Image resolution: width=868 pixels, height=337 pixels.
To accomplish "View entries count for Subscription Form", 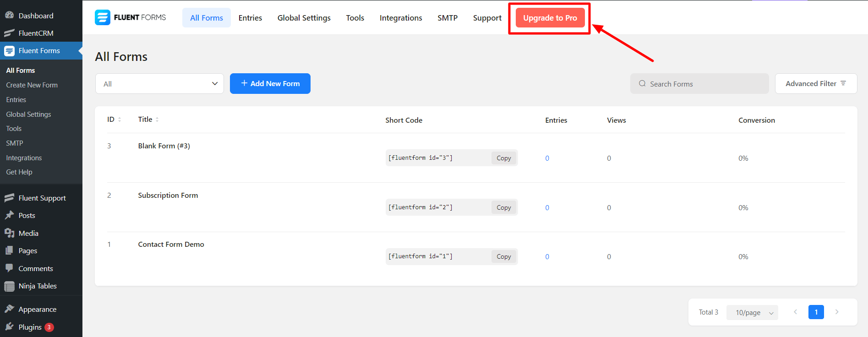I will (547, 207).
